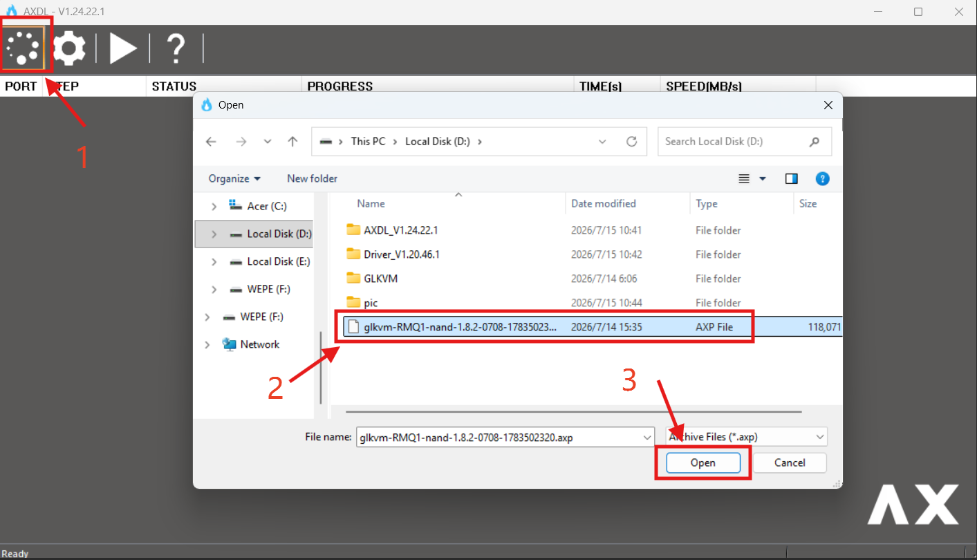This screenshot has width=977, height=560.
Task: Click the New folder button
Action: coord(312,178)
